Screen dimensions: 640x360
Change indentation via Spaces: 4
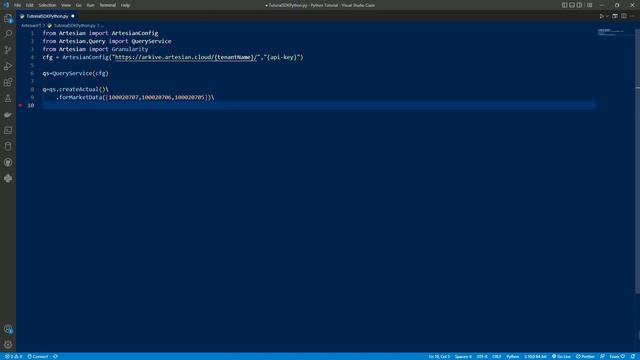click(463, 356)
